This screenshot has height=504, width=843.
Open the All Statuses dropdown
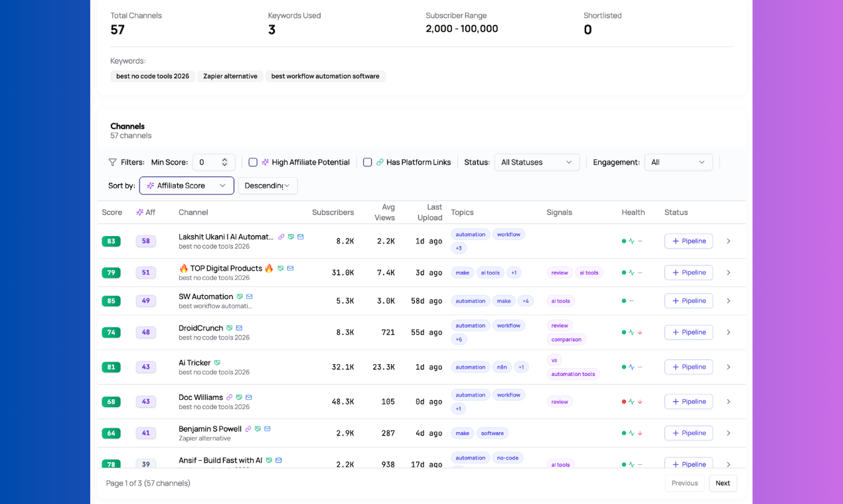pos(537,162)
